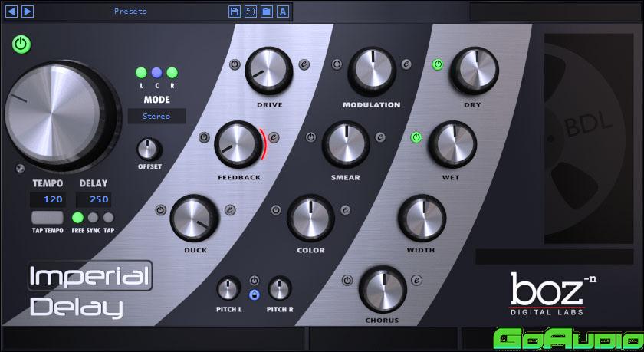Toggle the Color power button
This screenshot has width=644, height=352.
(276, 210)
